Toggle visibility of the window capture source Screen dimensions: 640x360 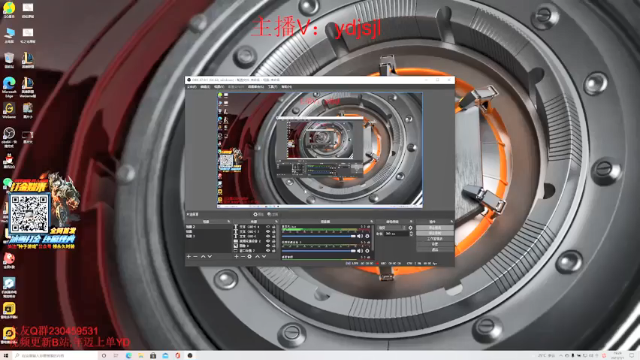pyautogui.click(x=268, y=250)
